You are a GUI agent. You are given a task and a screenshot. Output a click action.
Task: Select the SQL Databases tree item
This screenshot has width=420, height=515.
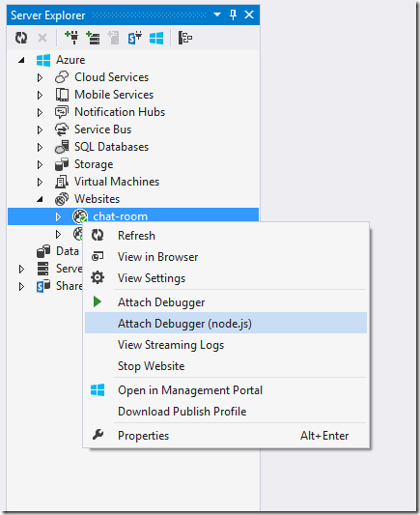(112, 147)
